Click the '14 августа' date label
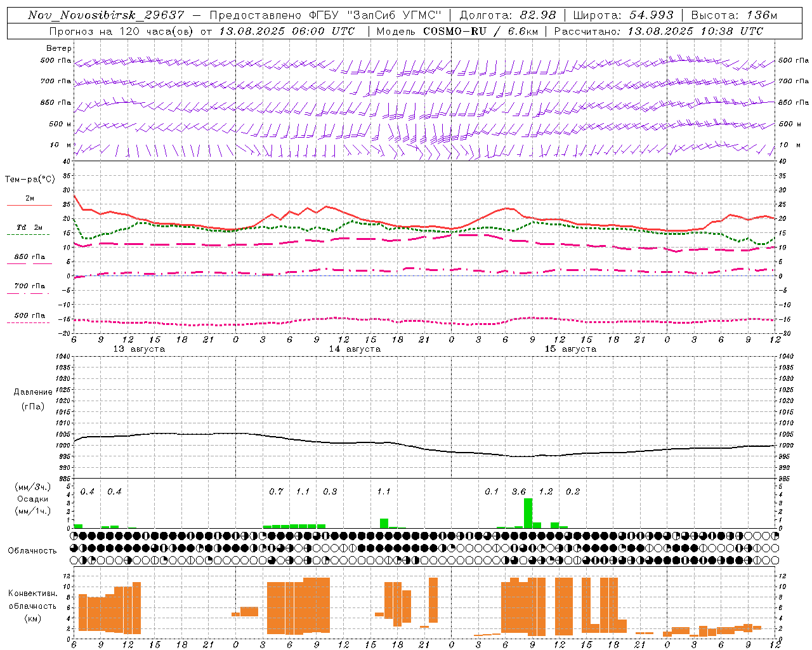 click(355, 349)
